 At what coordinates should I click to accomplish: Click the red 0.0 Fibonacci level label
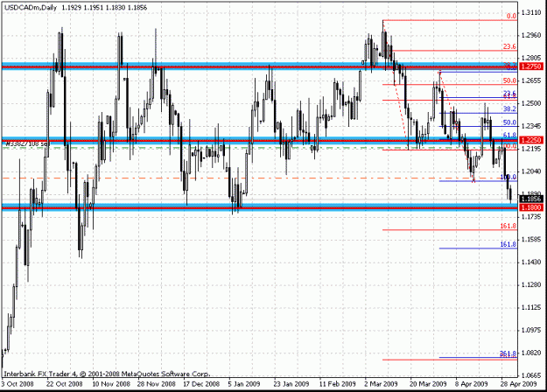coord(511,16)
